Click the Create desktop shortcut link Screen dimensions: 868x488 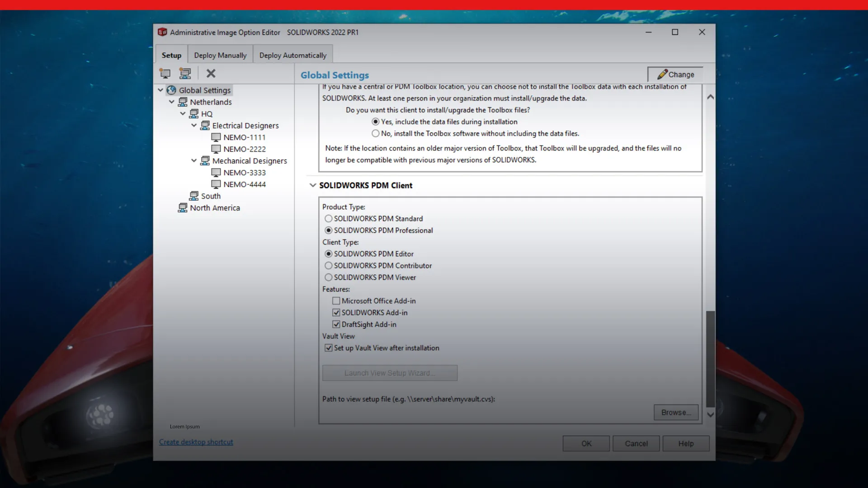[196, 442]
